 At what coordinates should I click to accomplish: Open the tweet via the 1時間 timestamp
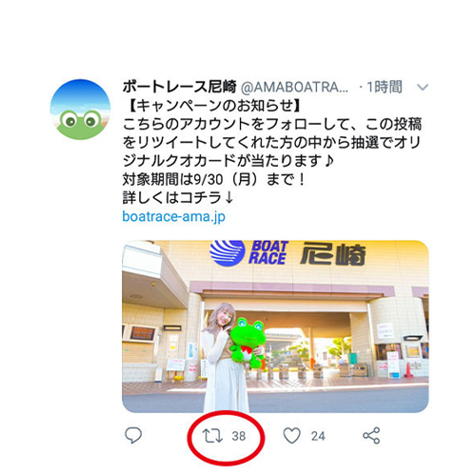point(385,87)
